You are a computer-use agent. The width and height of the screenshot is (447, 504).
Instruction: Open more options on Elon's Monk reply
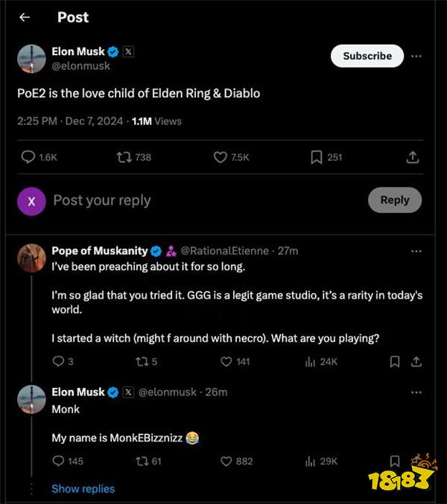point(416,392)
